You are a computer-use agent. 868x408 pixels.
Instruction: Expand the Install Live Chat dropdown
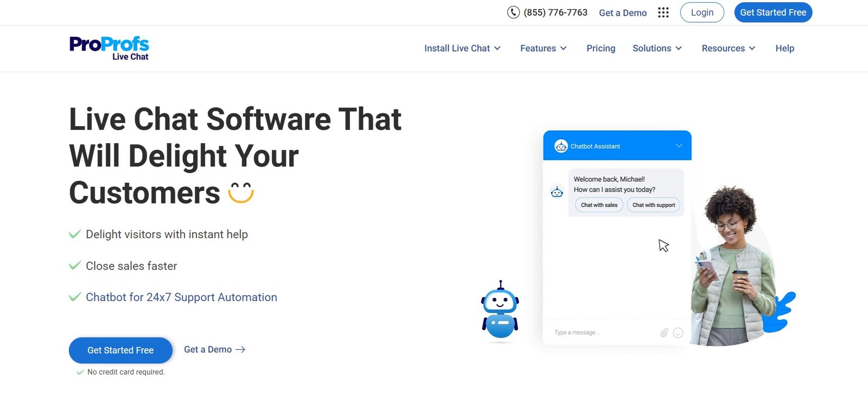[x=462, y=48]
